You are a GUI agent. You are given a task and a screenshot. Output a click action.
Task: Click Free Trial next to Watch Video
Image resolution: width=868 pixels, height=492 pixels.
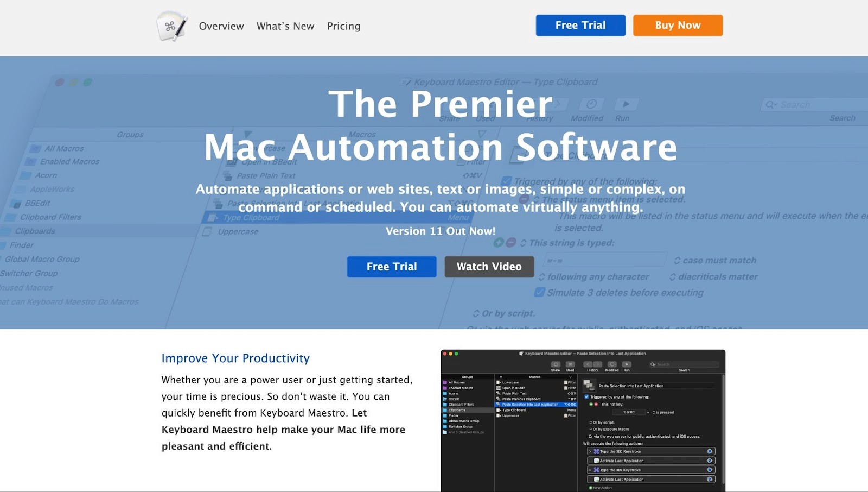coord(392,267)
